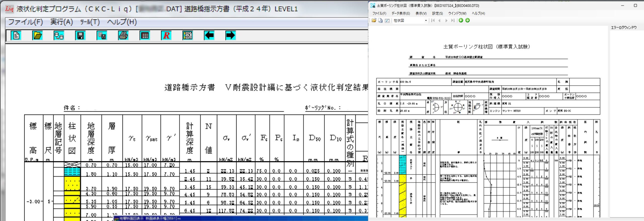This screenshot has width=644, height=221.
Task: Click the report title 土質ボーリング柱状図（標準貫入試験）
Action: click(x=487, y=47)
